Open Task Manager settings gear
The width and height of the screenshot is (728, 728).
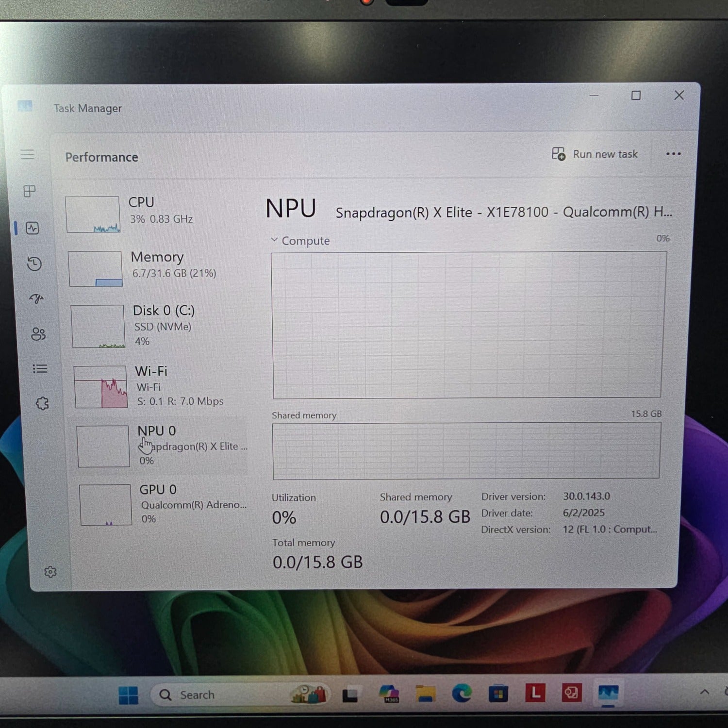[50, 572]
